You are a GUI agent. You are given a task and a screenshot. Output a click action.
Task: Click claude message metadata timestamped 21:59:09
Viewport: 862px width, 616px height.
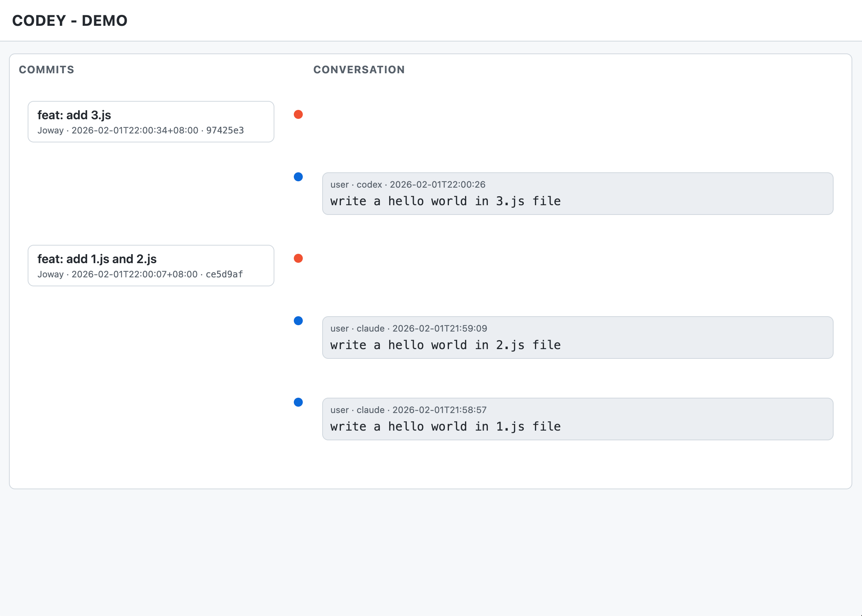[x=409, y=329]
